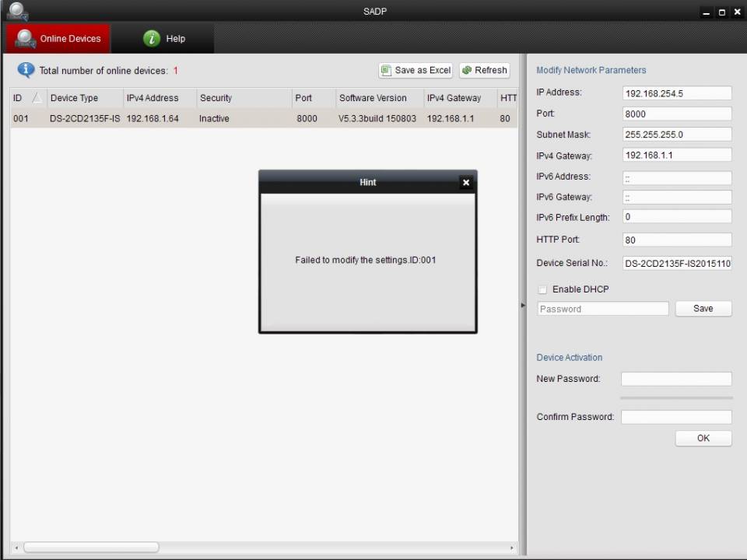Viewport: 747px width, 560px height.
Task: Open the Help tab
Action: pyautogui.click(x=164, y=39)
